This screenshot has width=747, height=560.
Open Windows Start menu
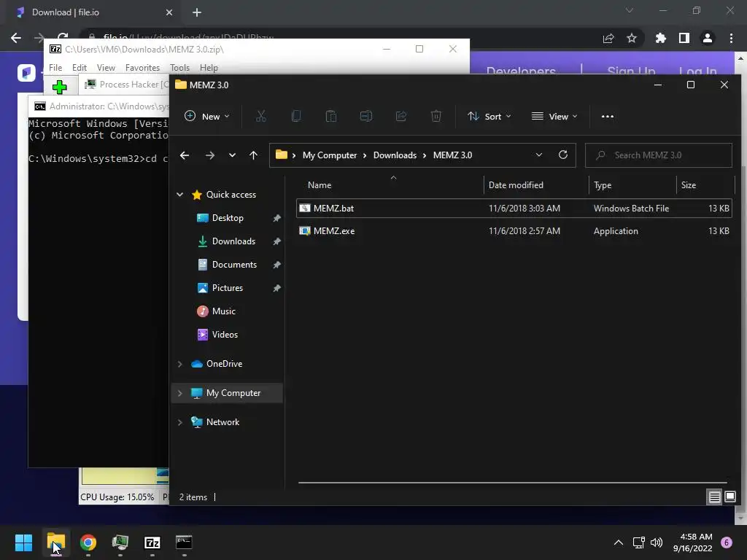click(x=24, y=542)
